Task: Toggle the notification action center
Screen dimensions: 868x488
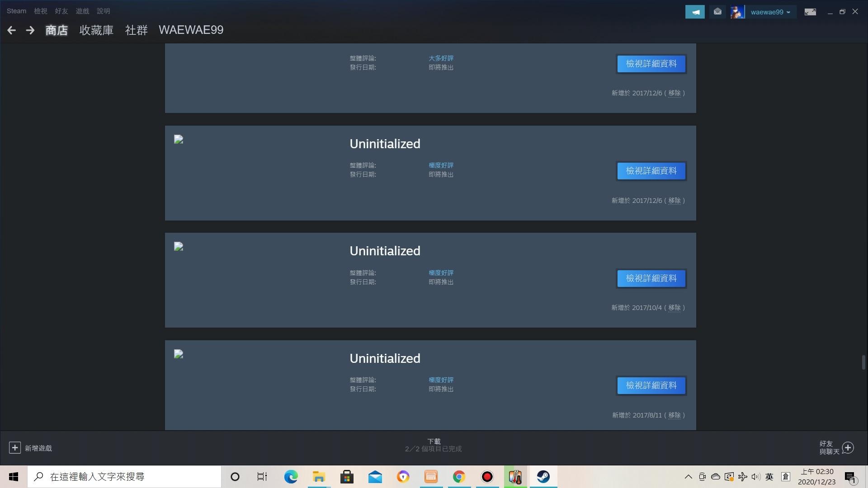Action: [x=849, y=477]
